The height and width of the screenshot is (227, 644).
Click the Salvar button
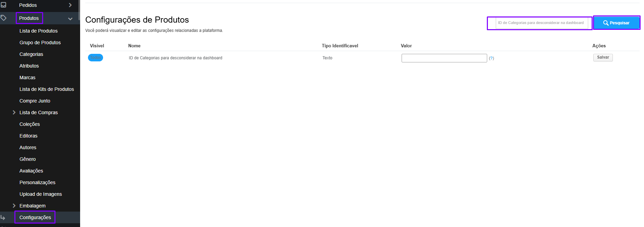click(603, 58)
